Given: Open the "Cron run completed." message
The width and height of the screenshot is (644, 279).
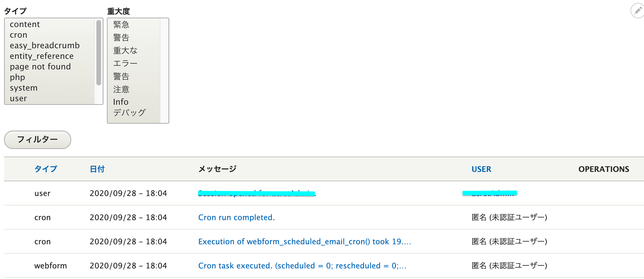Looking at the screenshot, I should click(x=237, y=217).
